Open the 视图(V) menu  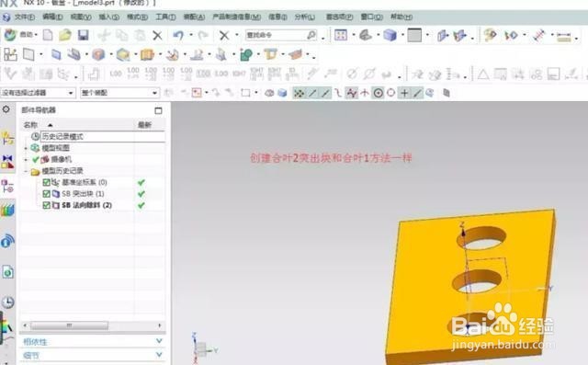[x=81, y=17]
